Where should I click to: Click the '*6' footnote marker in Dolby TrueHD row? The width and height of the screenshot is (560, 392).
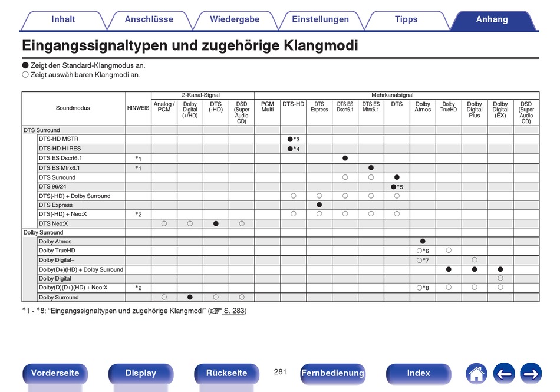(x=426, y=251)
